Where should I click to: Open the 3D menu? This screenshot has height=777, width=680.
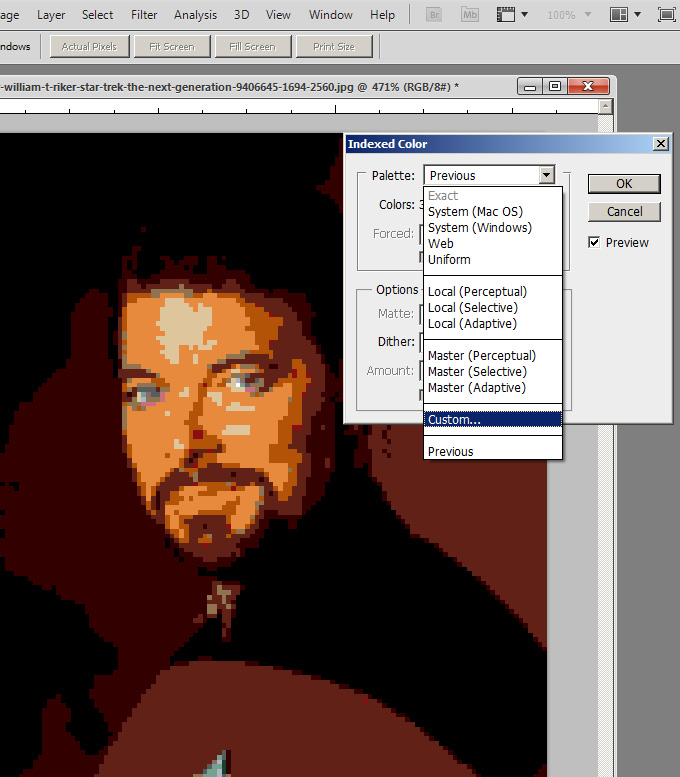(241, 15)
